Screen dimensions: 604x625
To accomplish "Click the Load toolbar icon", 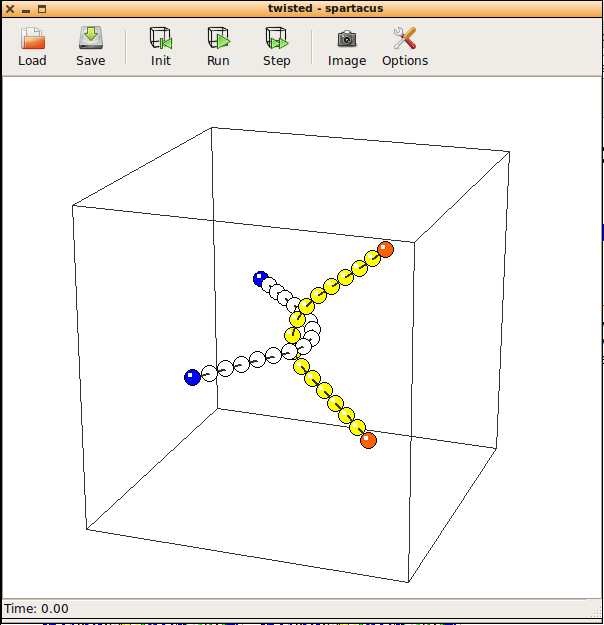I will (32, 38).
